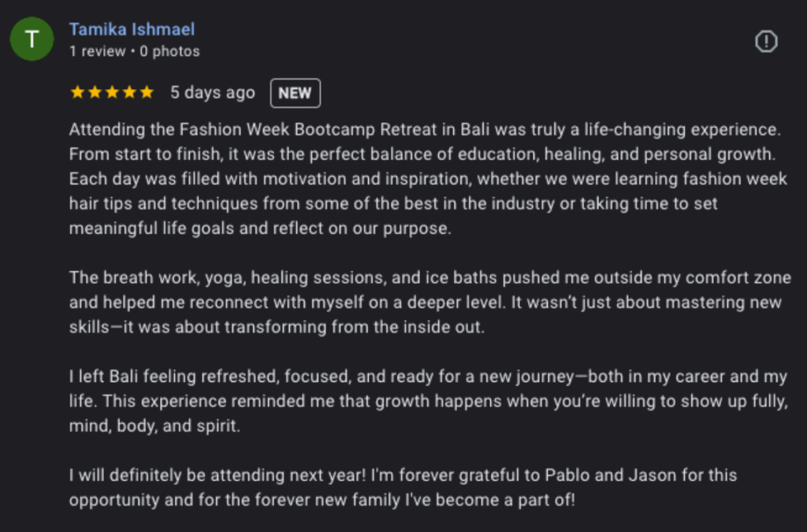Click the report review exclamation icon
807x532 pixels.
click(766, 42)
